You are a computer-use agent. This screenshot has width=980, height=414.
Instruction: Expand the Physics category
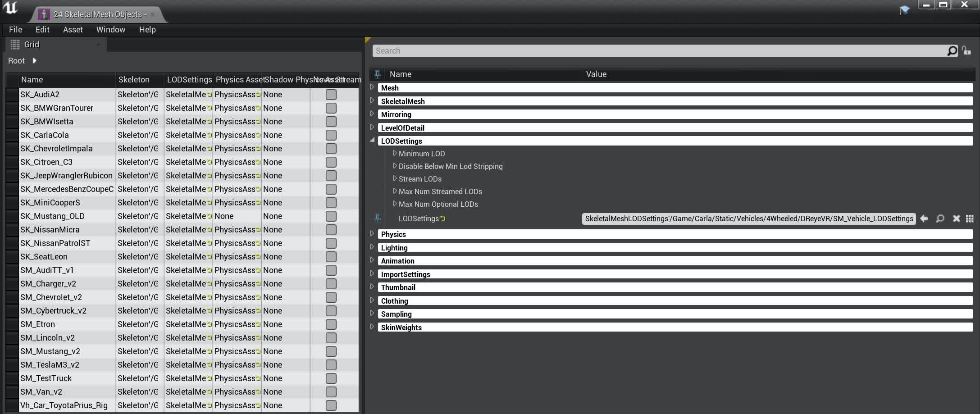click(372, 234)
